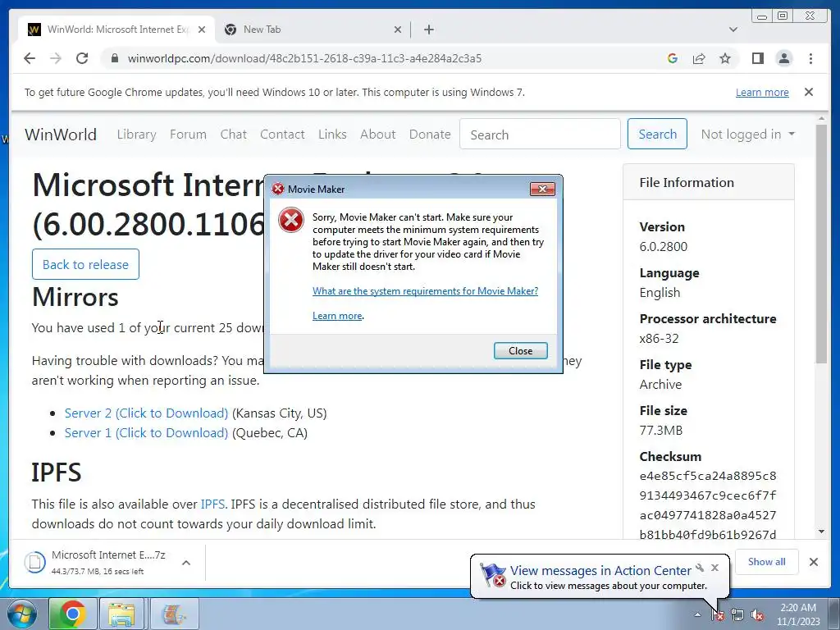Click the Action Center flag tray icon

[x=717, y=614]
